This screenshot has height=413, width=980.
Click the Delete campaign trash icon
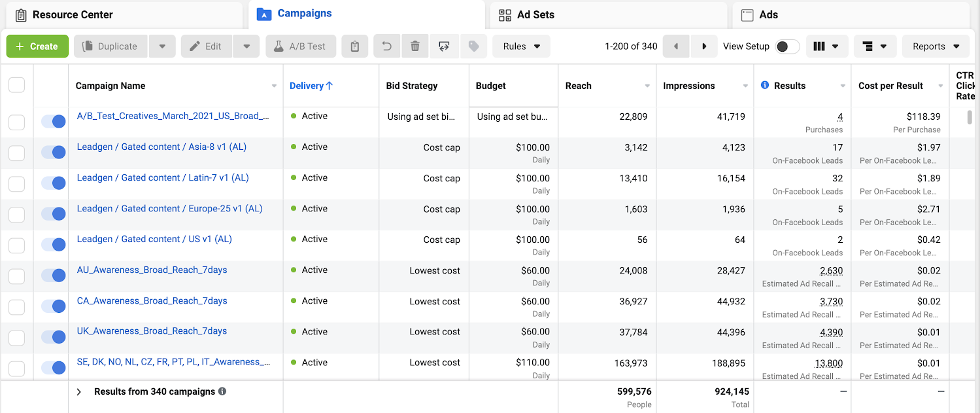(415, 46)
